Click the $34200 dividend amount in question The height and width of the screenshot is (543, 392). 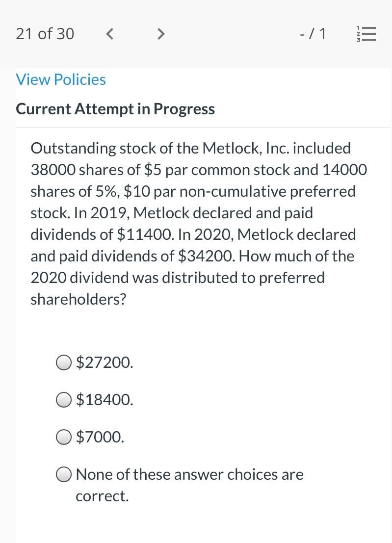click(x=206, y=256)
